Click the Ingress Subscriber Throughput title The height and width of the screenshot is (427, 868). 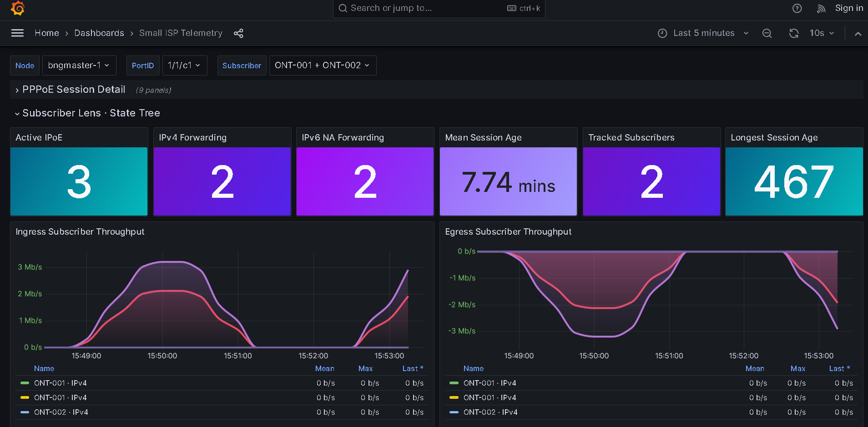pyautogui.click(x=80, y=231)
